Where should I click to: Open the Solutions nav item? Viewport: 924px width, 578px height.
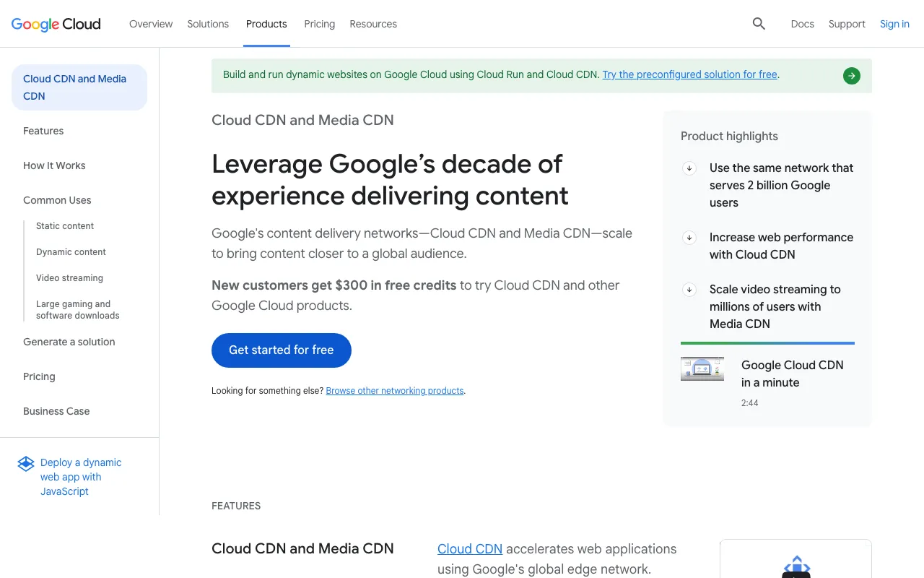point(208,24)
